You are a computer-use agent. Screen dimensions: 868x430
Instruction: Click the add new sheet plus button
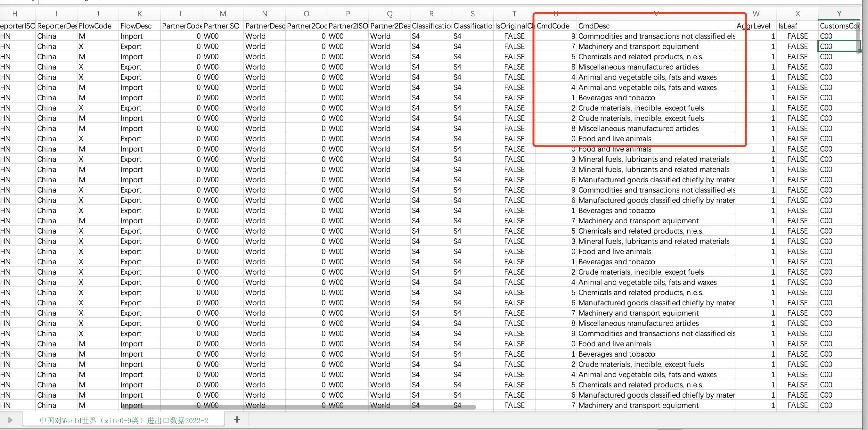pyautogui.click(x=237, y=419)
